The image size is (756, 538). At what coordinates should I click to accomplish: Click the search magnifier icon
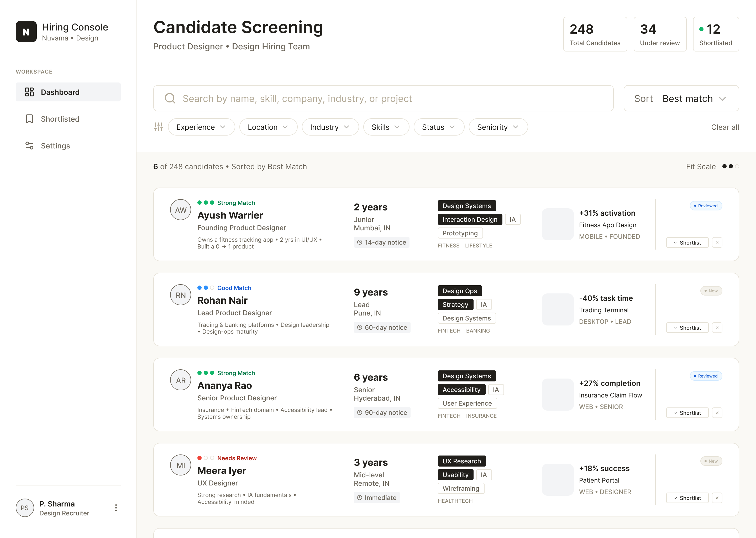click(170, 99)
